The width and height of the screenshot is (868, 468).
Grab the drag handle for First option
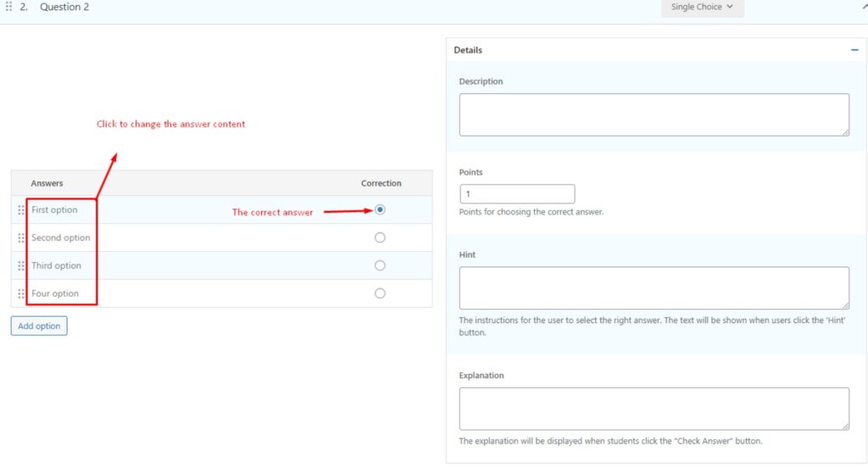tap(21, 210)
